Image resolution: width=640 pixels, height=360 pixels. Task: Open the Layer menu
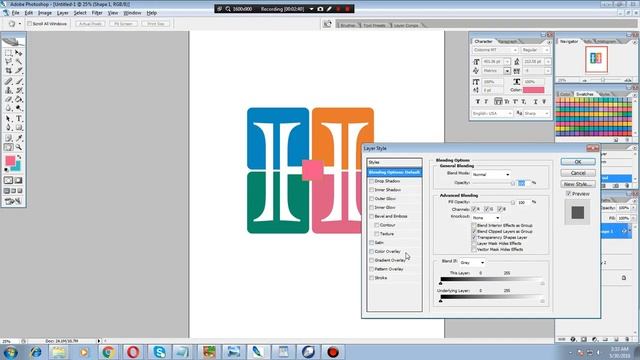[62, 13]
